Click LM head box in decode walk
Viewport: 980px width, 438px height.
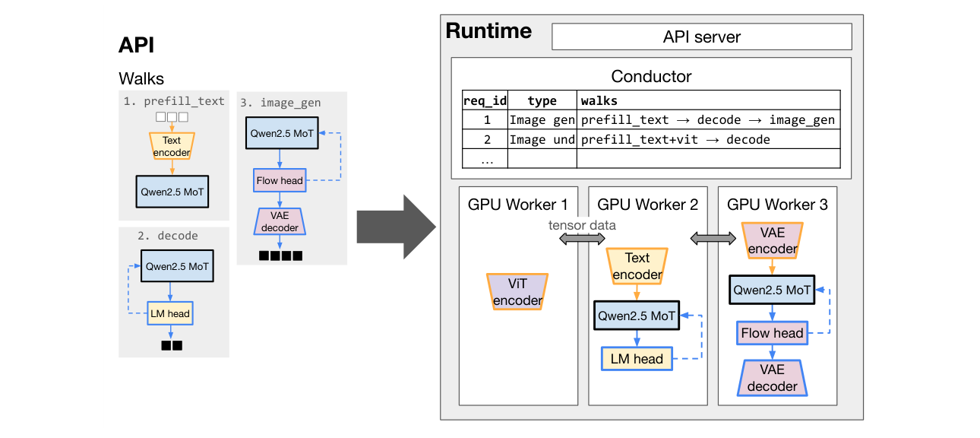click(169, 313)
